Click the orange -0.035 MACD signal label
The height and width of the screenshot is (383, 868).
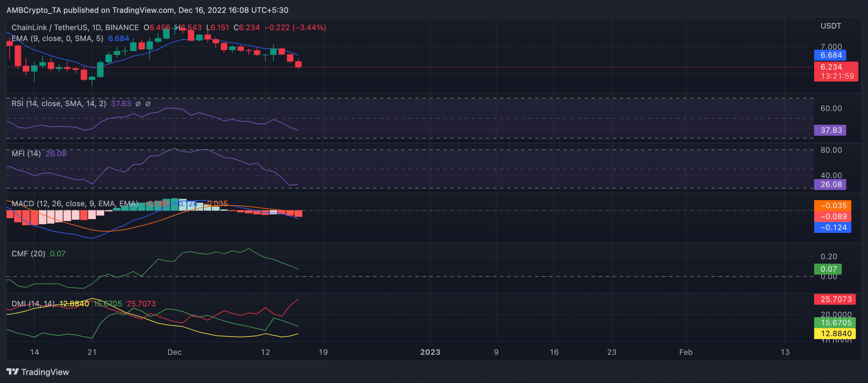point(832,205)
